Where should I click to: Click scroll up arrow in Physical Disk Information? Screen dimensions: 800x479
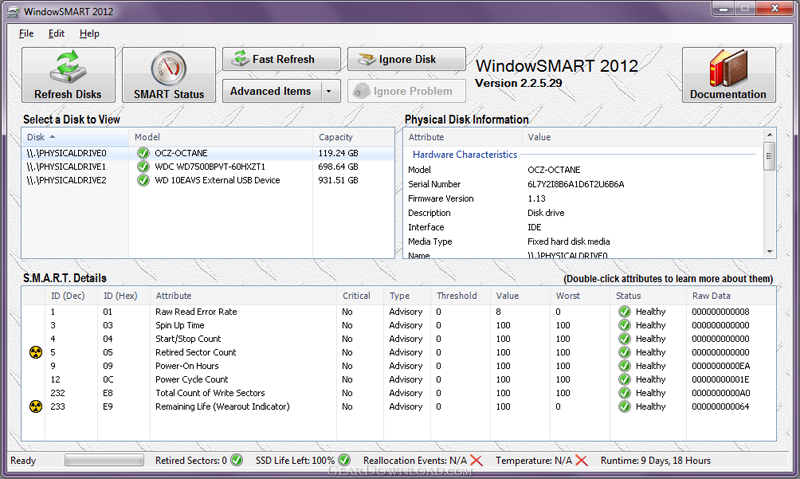pos(769,135)
